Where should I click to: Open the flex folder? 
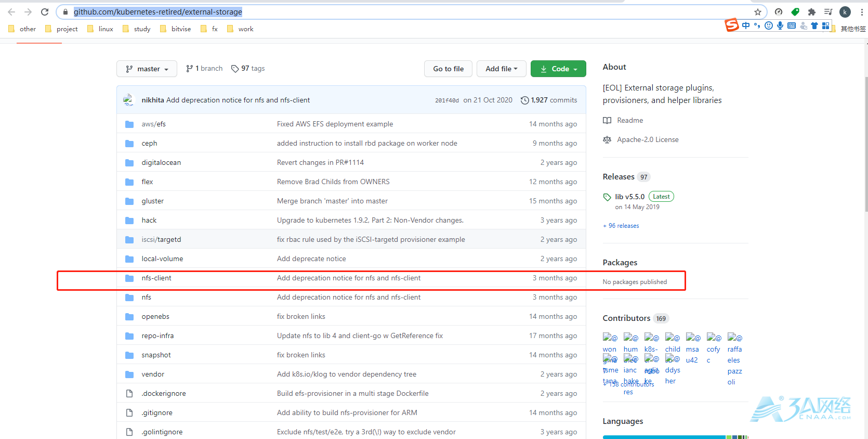pos(147,182)
